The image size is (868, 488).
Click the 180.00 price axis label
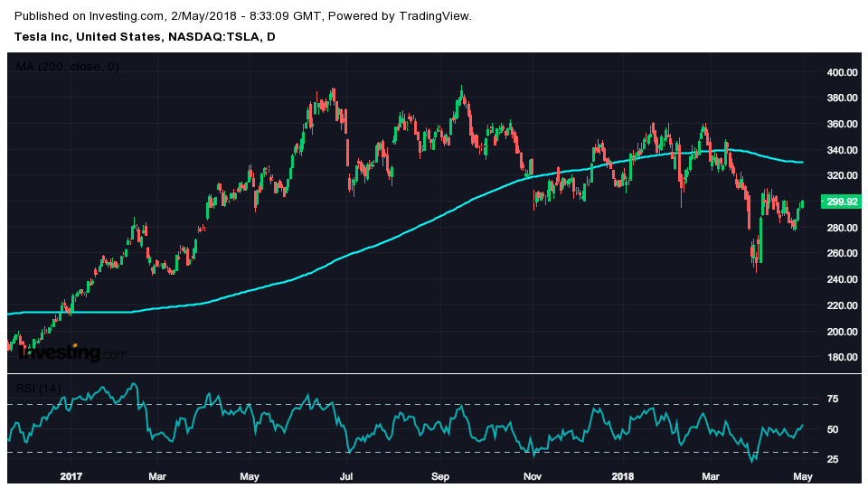coord(842,357)
